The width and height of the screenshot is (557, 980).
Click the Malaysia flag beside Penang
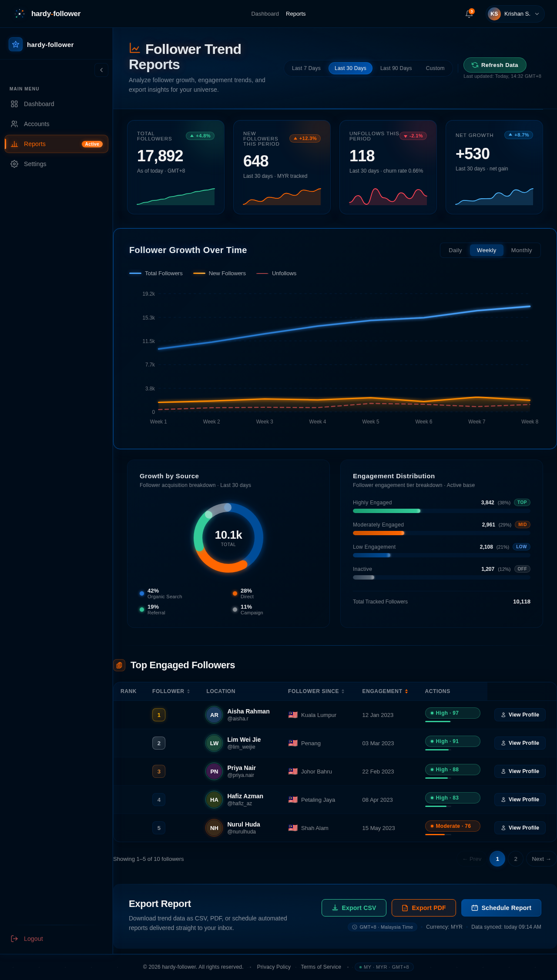(293, 743)
